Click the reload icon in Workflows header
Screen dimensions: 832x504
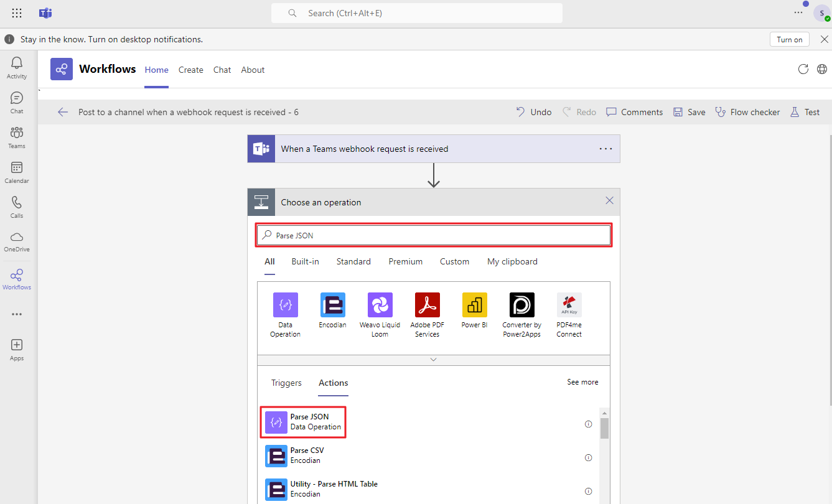click(x=803, y=69)
